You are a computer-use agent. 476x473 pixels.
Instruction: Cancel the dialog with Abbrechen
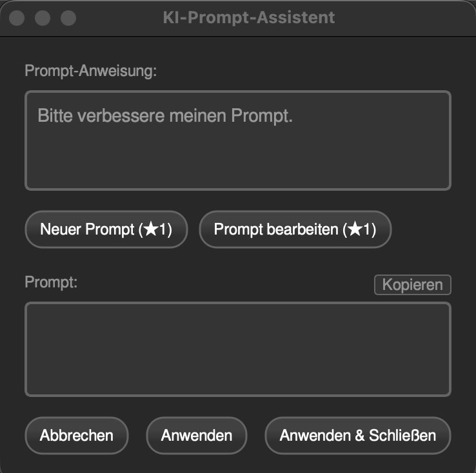pyautogui.click(x=77, y=436)
